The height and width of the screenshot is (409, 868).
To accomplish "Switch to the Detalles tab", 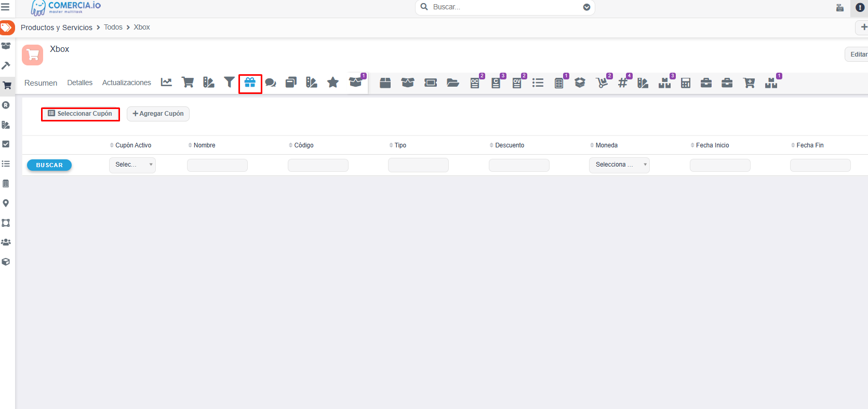I will click(x=80, y=83).
